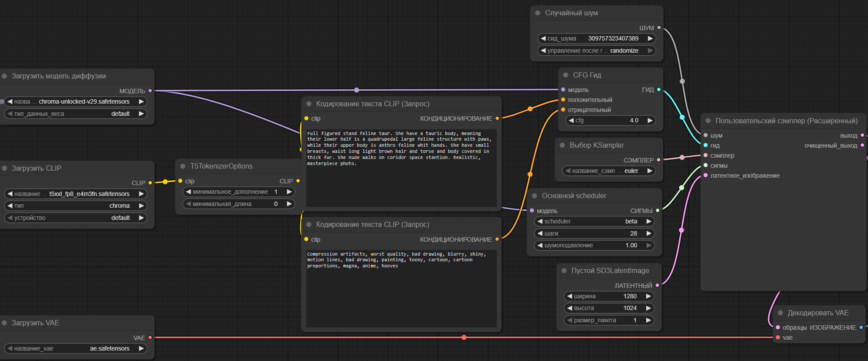Screen dimensions: 868x361
Task: Click the сигмы input port on Пользовательский сэмплер
Action: (705, 165)
